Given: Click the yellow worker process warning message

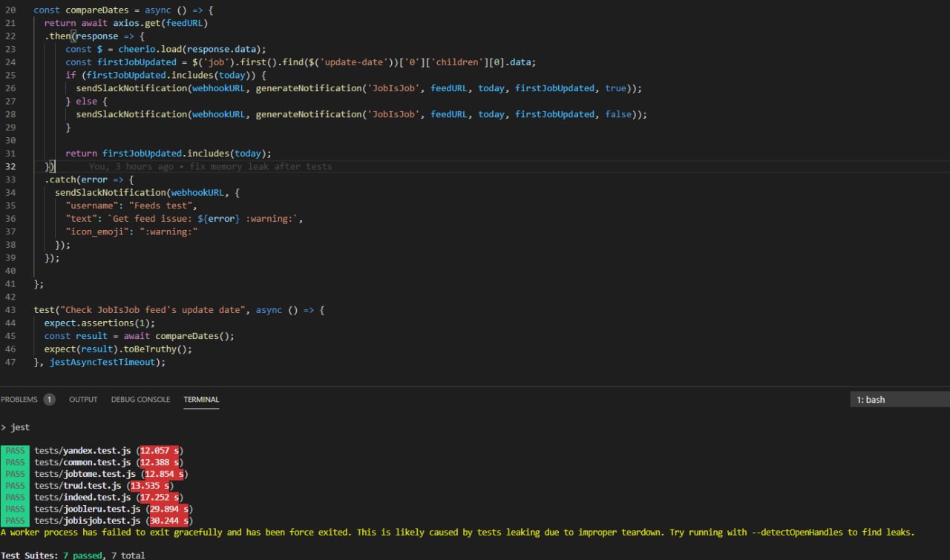Looking at the screenshot, I should tap(457, 533).
